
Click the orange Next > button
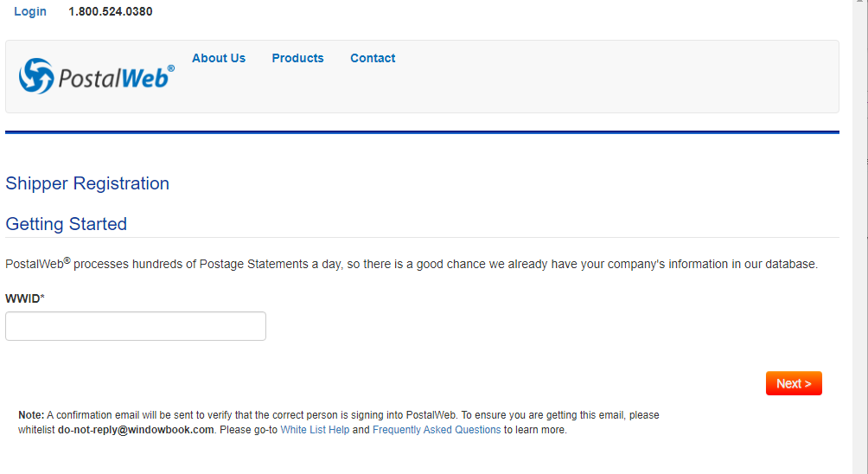tap(794, 383)
